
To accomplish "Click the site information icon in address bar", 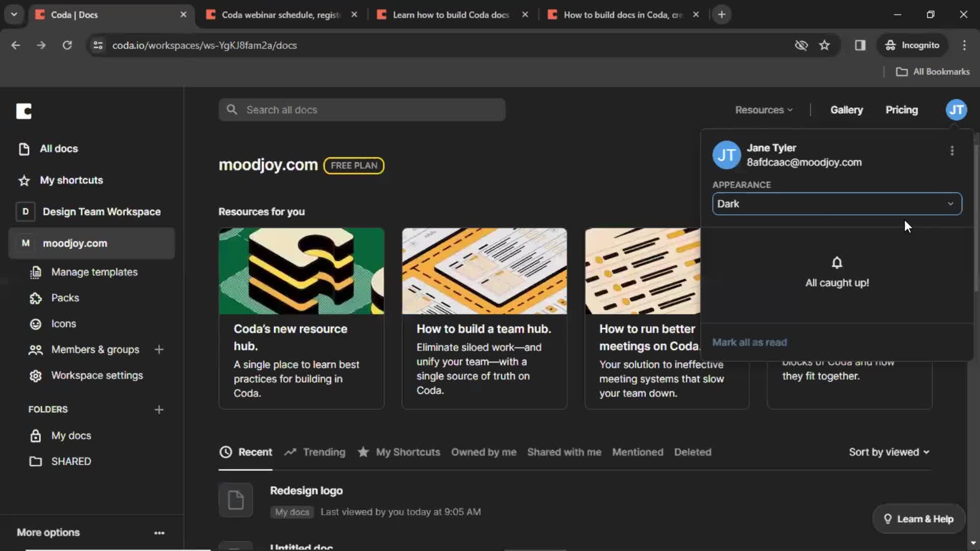I will 97,45.
